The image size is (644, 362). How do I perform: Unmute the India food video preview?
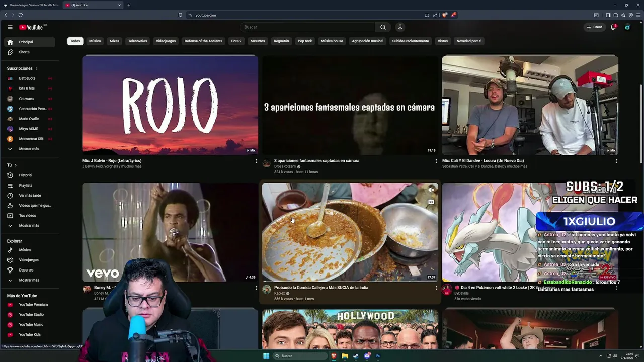tap(431, 190)
